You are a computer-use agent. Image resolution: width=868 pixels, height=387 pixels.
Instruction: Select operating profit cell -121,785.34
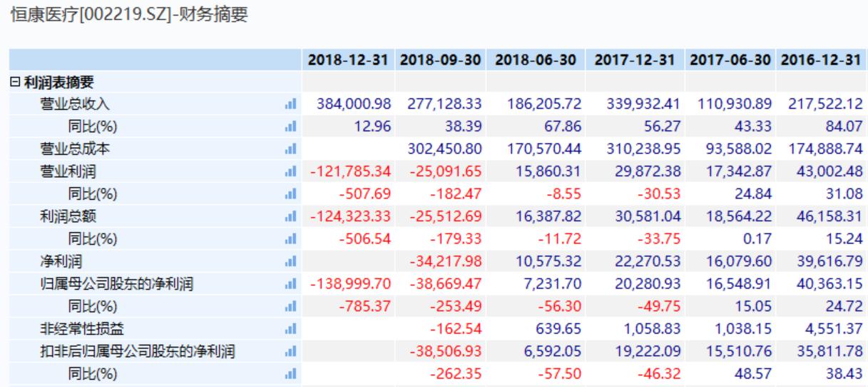(x=351, y=173)
